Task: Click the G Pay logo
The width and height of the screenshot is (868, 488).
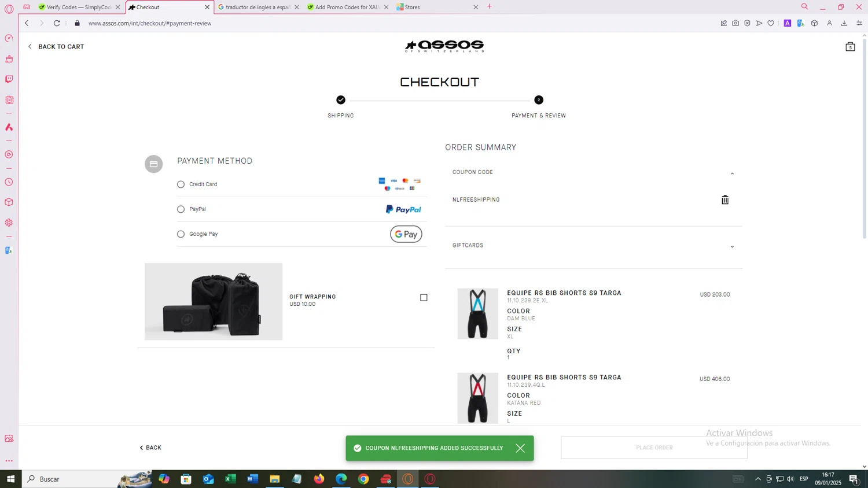Action: point(406,234)
